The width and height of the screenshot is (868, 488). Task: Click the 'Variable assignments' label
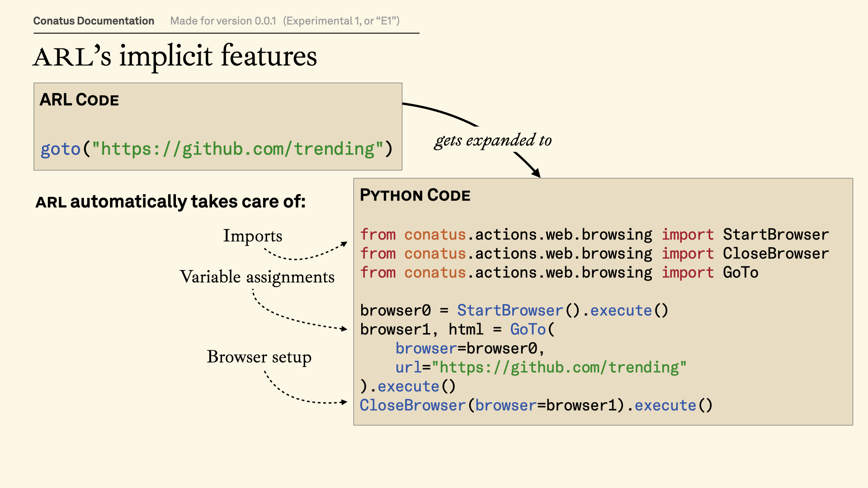tap(257, 277)
